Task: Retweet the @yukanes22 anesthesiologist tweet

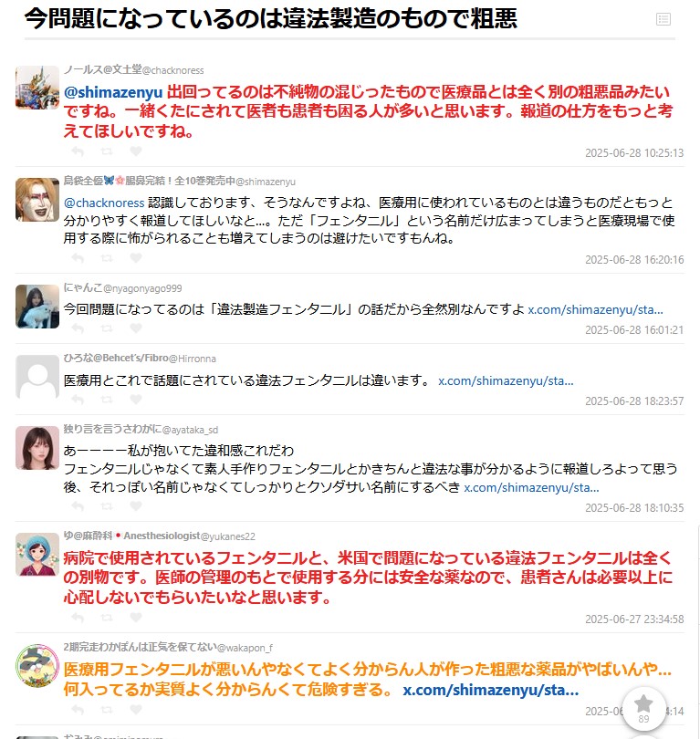Action: tap(107, 618)
